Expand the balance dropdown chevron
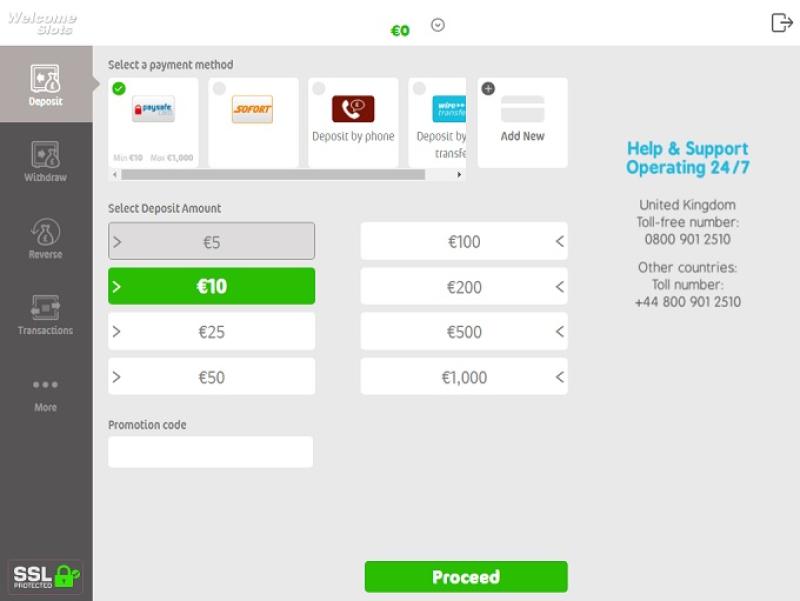Image resolution: width=800 pixels, height=601 pixels. pyautogui.click(x=437, y=25)
